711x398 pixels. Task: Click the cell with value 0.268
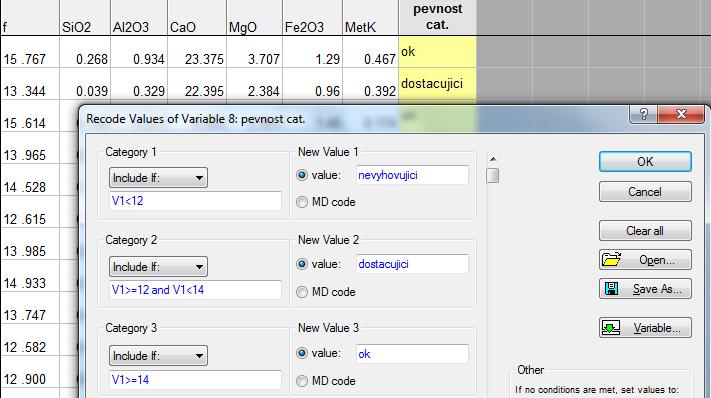[x=85, y=52]
